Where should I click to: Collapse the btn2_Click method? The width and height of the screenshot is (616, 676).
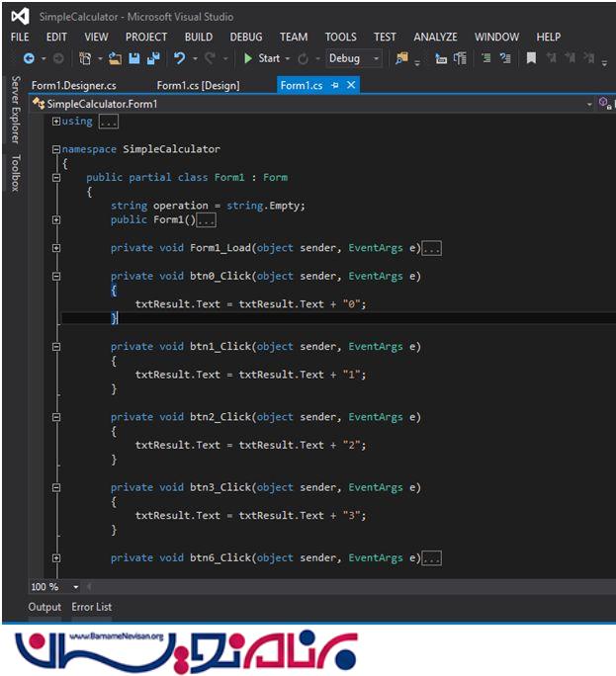tap(56, 417)
